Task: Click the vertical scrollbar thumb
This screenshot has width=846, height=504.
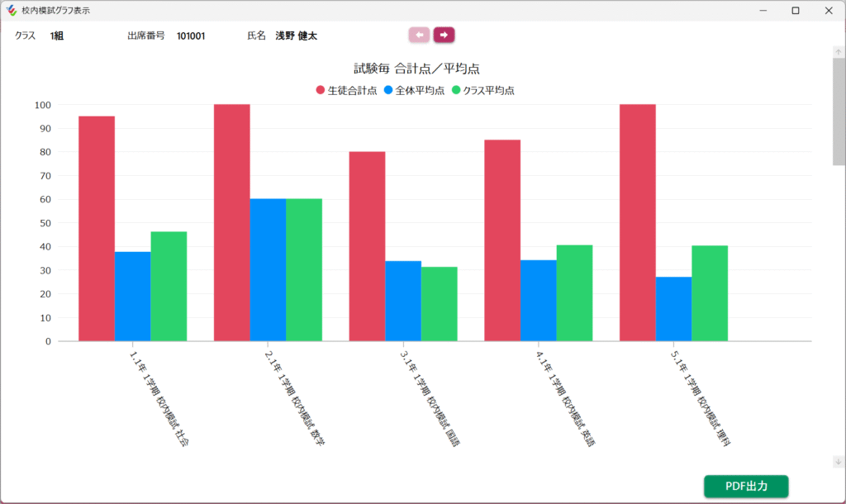Action: tap(839, 112)
